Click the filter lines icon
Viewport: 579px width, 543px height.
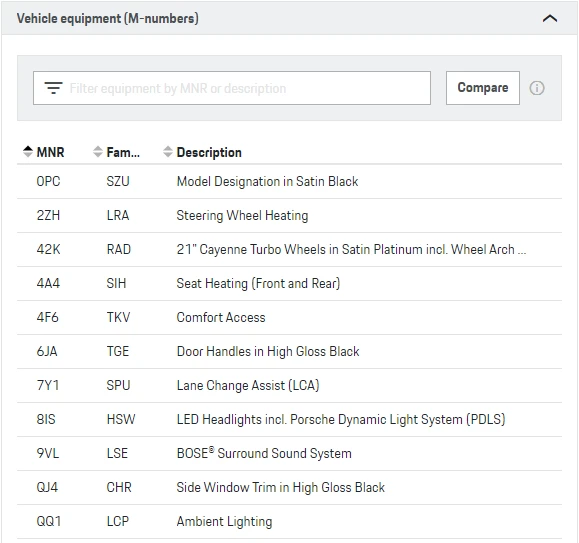tap(54, 88)
